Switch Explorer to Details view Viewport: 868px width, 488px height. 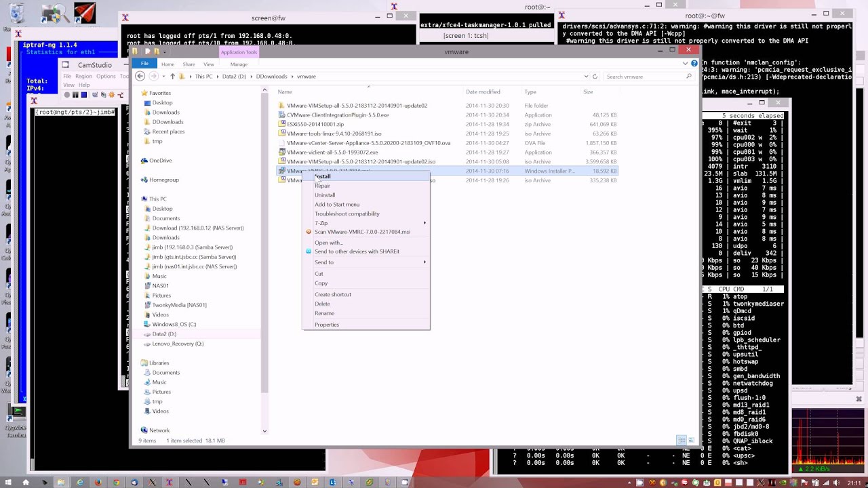click(682, 441)
